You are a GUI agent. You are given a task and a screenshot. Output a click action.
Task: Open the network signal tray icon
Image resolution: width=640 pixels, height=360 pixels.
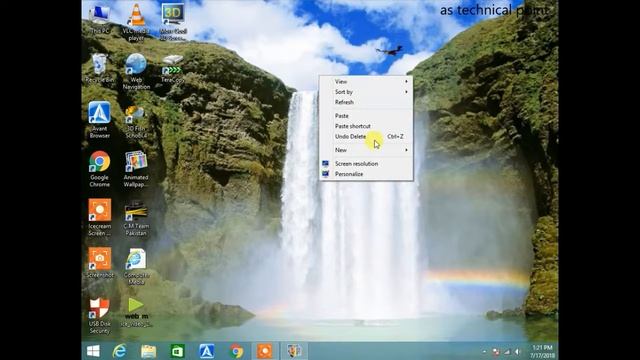click(507, 351)
